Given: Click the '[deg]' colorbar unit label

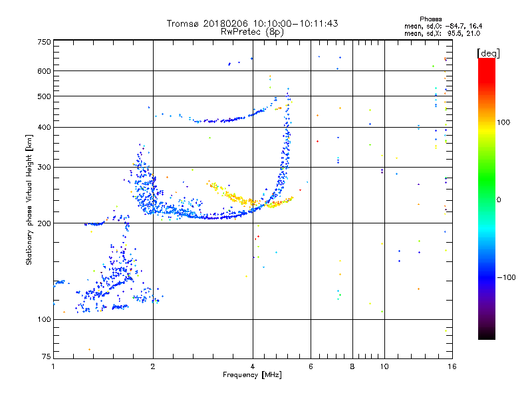Looking at the screenshot, I should pos(488,53).
